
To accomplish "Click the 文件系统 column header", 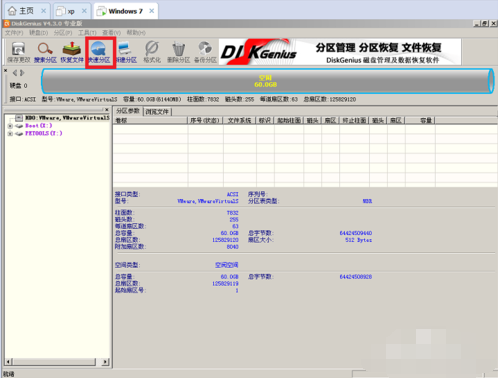I will click(x=240, y=121).
